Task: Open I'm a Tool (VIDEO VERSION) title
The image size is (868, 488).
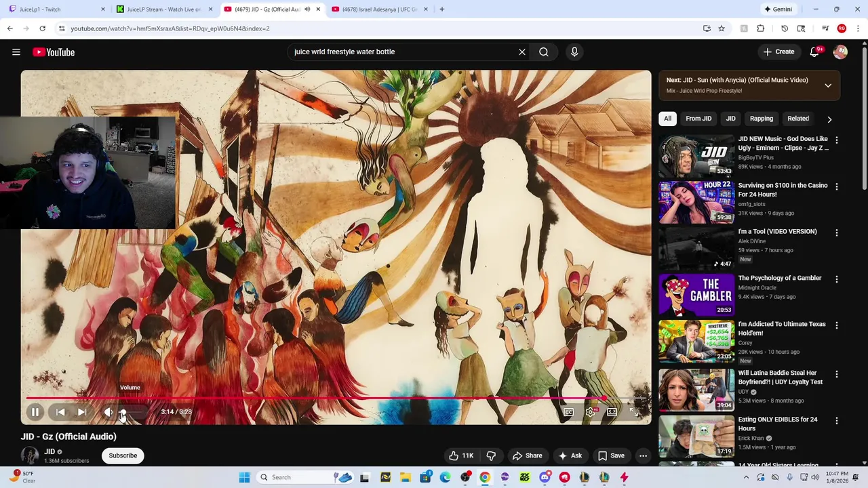Action: 777,232
